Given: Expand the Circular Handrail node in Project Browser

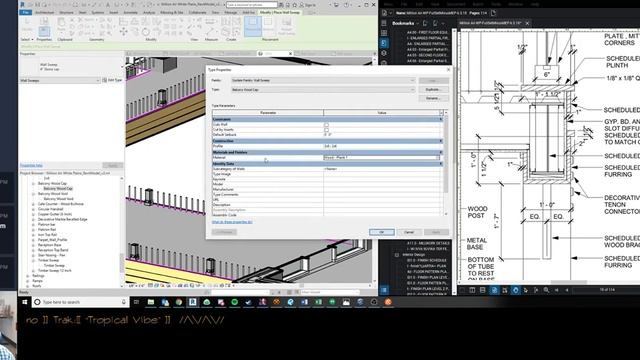Looking at the screenshot, I should click(x=33, y=209).
